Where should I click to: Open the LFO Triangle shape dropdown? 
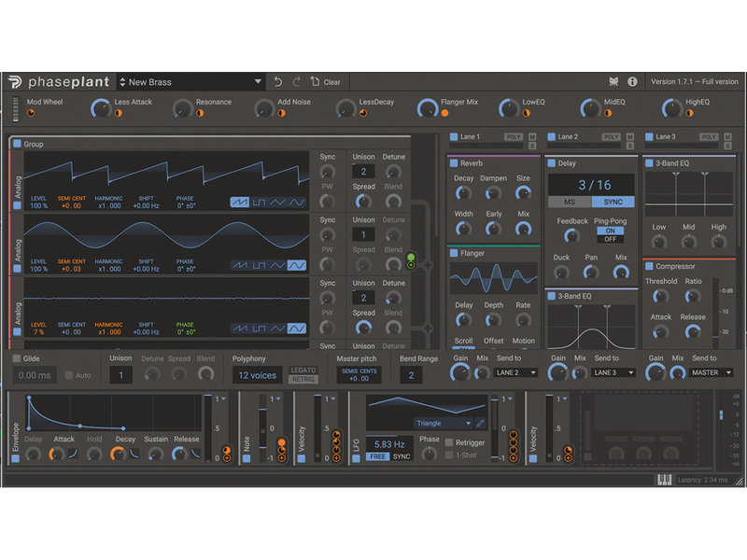tap(443, 423)
